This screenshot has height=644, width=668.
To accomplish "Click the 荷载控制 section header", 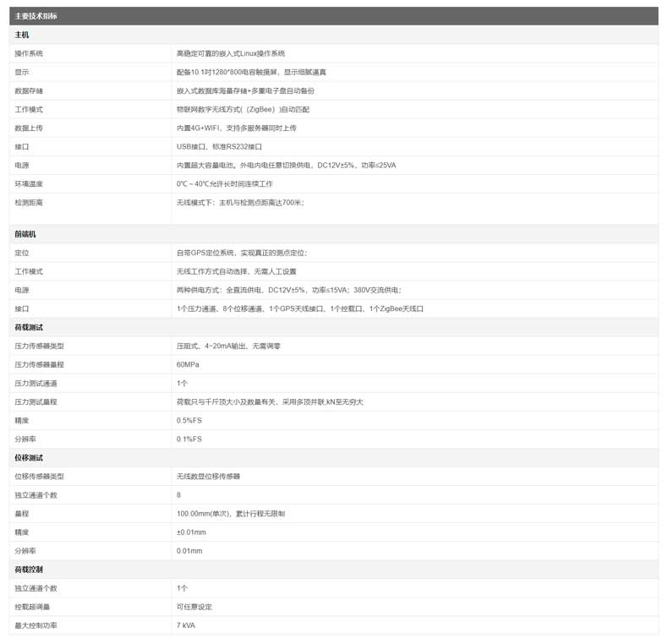I will pyautogui.click(x=29, y=570).
